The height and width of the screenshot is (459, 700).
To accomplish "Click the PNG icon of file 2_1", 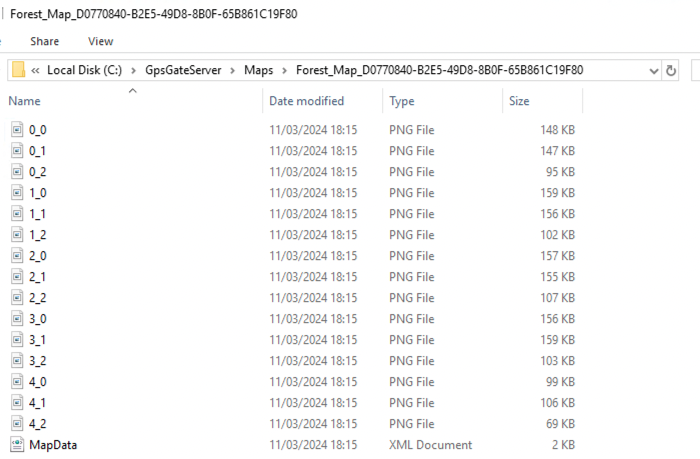I will tap(17, 277).
